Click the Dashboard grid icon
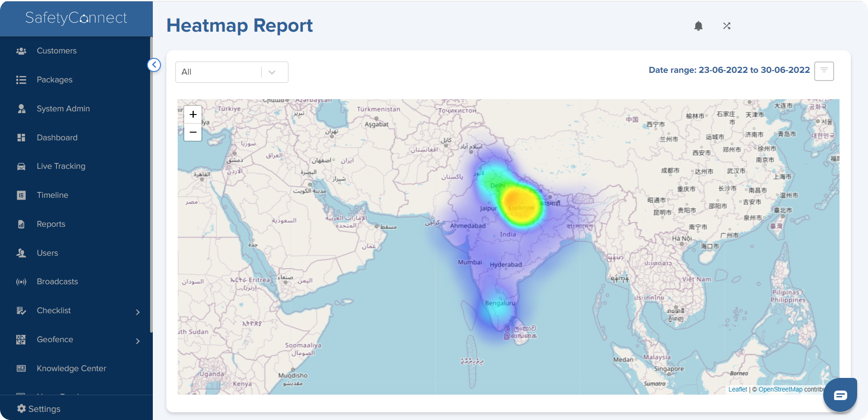Viewport: 868px width, 420px height. pyautogui.click(x=21, y=138)
